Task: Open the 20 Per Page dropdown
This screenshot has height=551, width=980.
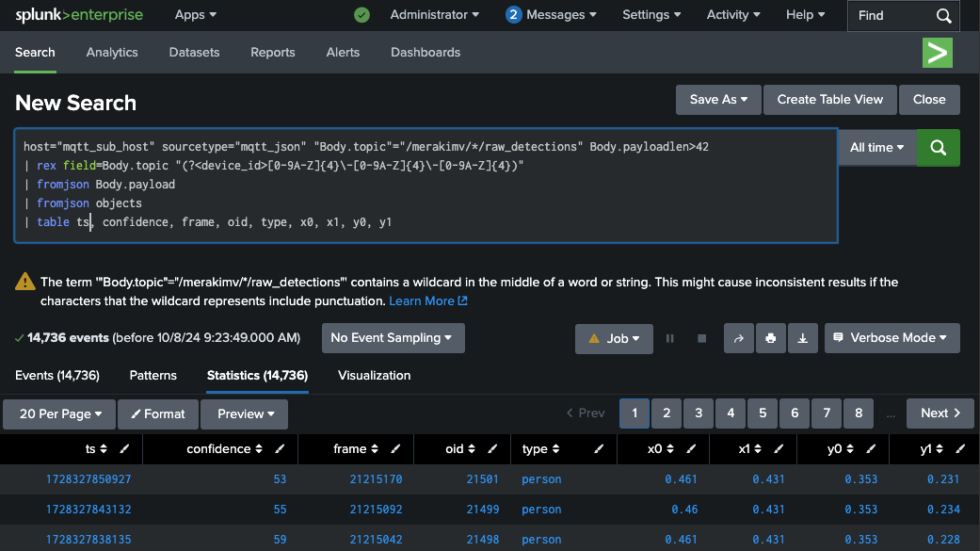Action: pos(59,414)
